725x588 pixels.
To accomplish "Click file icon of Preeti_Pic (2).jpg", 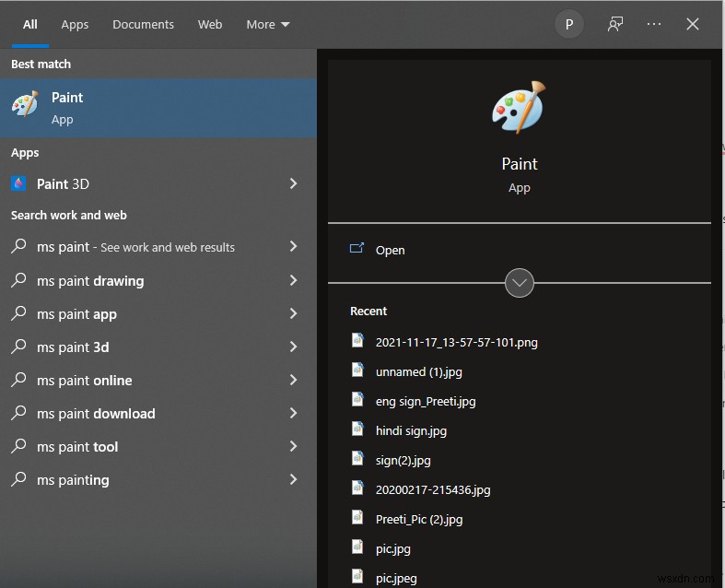I will (357, 518).
